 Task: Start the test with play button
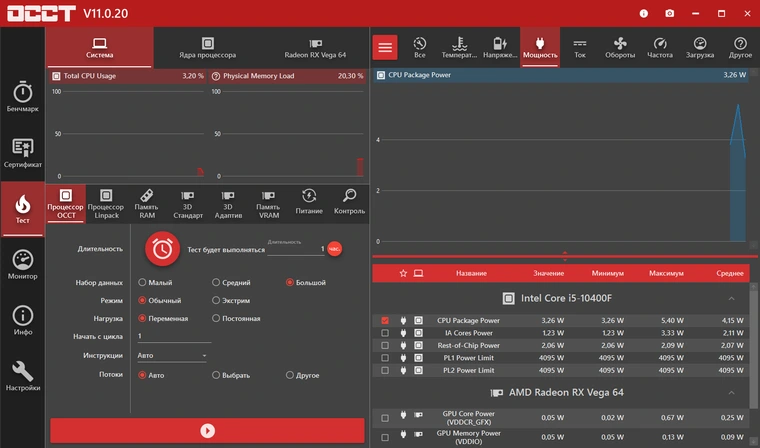pos(207,431)
